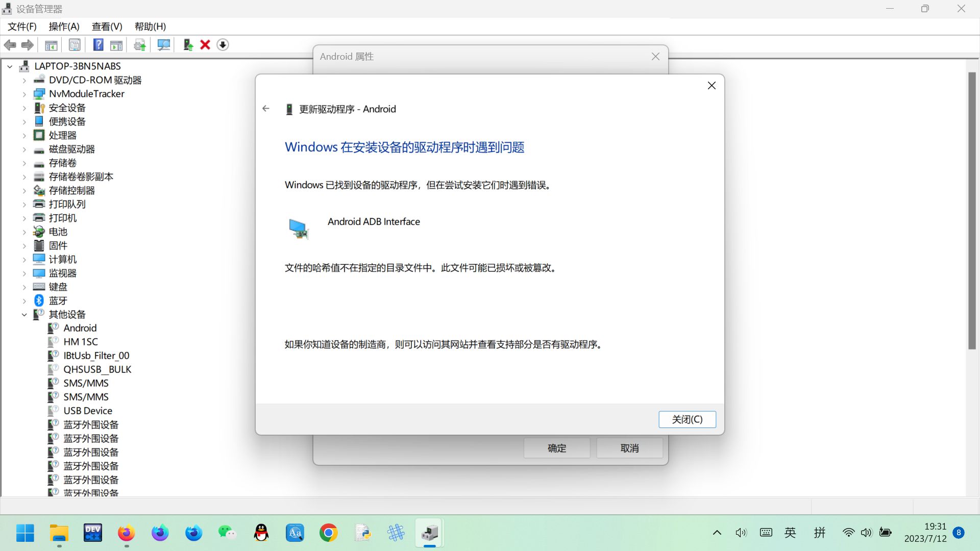Viewport: 980px width, 551px height.
Task: Open the clock showing 19:31 2023/7/12
Action: click(925, 533)
